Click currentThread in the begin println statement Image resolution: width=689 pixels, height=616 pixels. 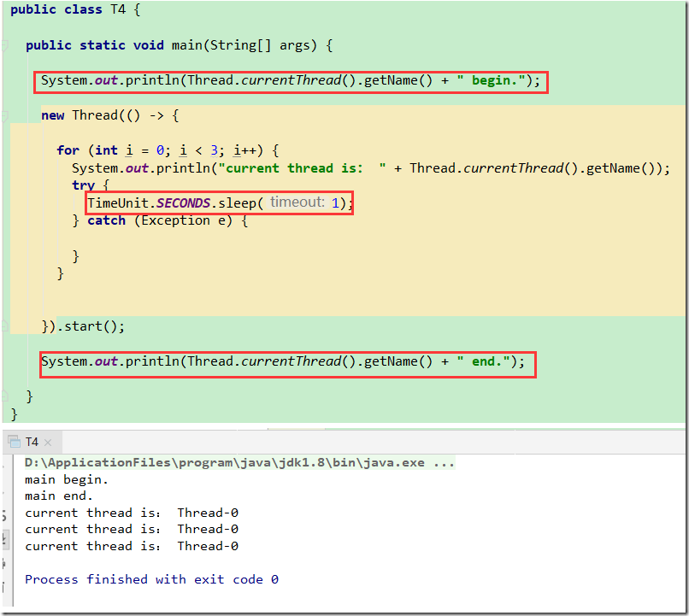tap(291, 80)
